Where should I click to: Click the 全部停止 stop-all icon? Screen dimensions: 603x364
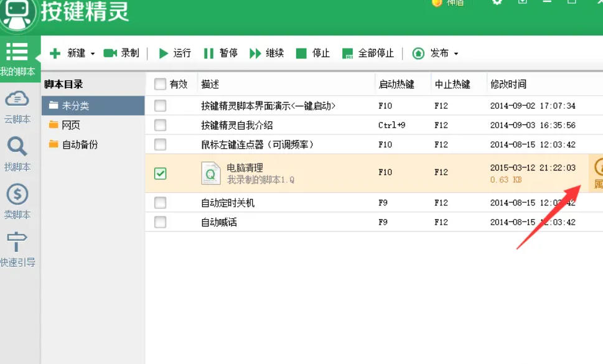pyautogui.click(x=347, y=53)
